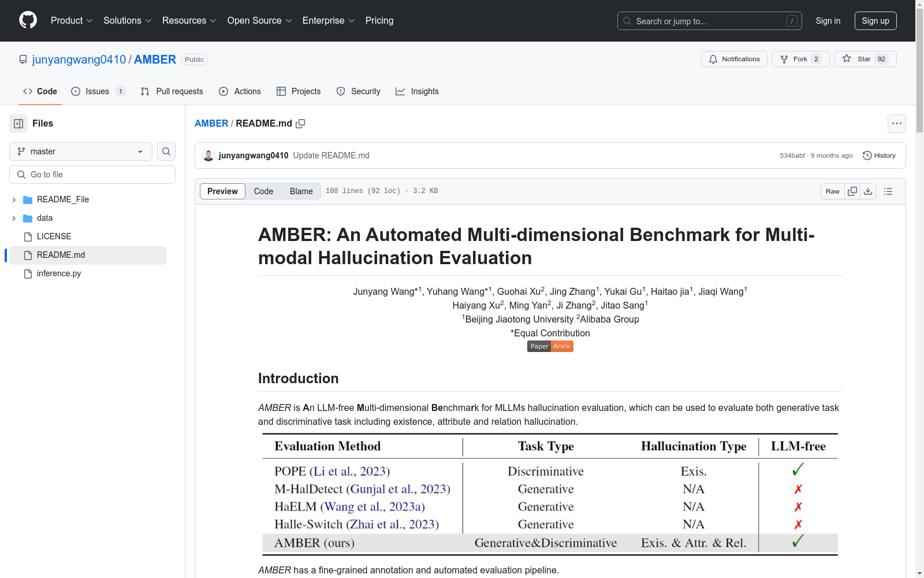Click the page vertical scrollbar
Image resolution: width=924 pixels, height=578 pixels.
tap(919, 289)
